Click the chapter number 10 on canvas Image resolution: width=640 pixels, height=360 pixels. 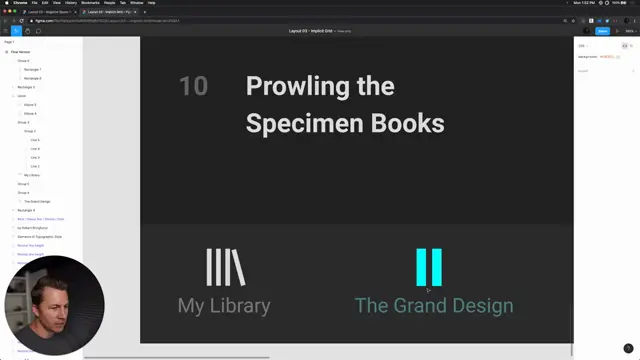point(194,86)
